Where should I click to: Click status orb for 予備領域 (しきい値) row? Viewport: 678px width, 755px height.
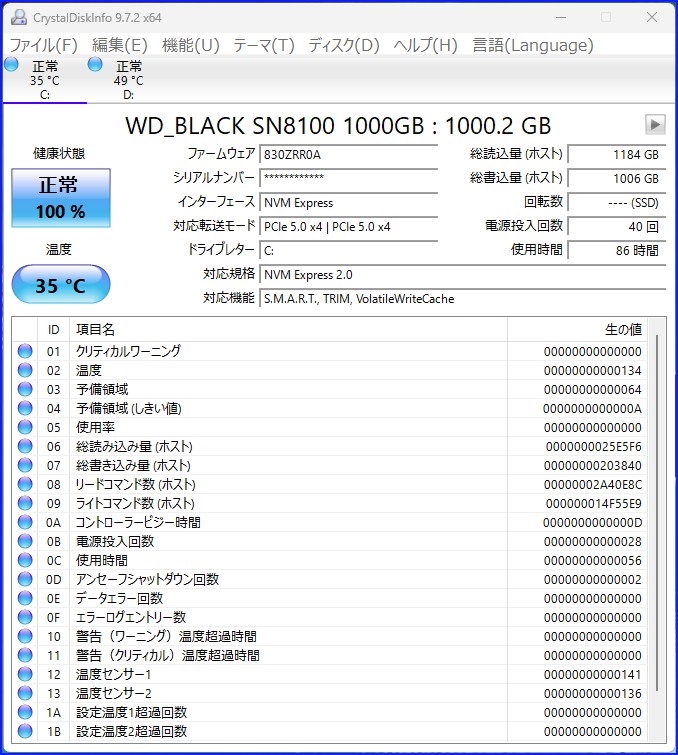[x=25, y=408]
